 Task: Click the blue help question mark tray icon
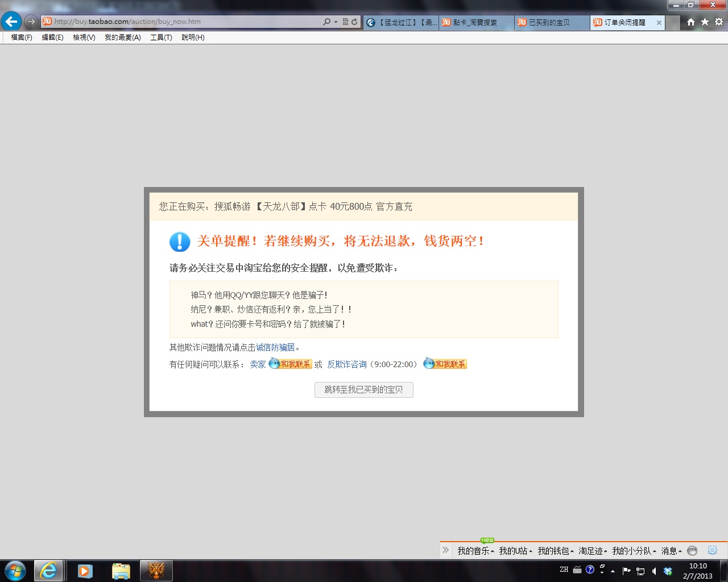[590, 569]
